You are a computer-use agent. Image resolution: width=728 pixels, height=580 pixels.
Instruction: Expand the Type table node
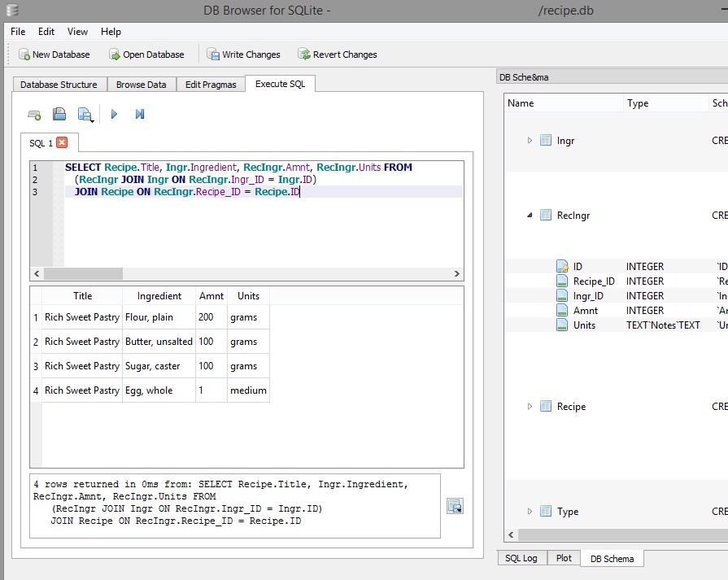(x=530, y=512)
